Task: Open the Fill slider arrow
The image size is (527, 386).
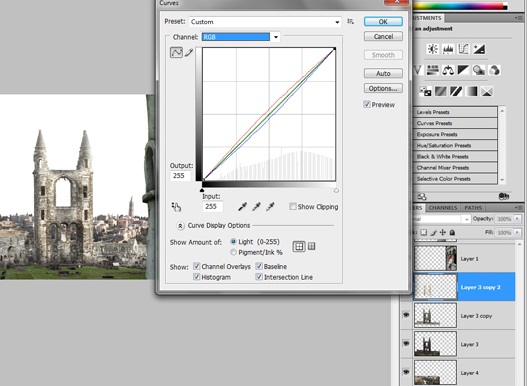Action: (x=517, y=232)
